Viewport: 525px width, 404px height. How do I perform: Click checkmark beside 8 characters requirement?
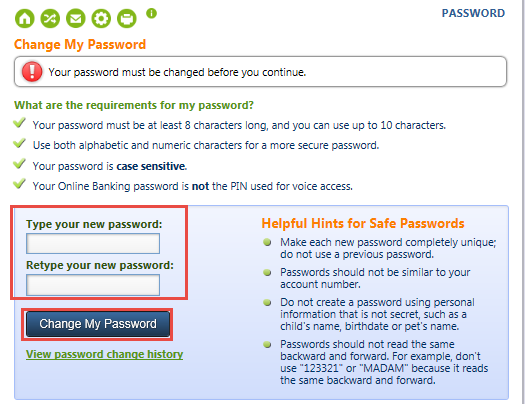click(x=19, y=123)
